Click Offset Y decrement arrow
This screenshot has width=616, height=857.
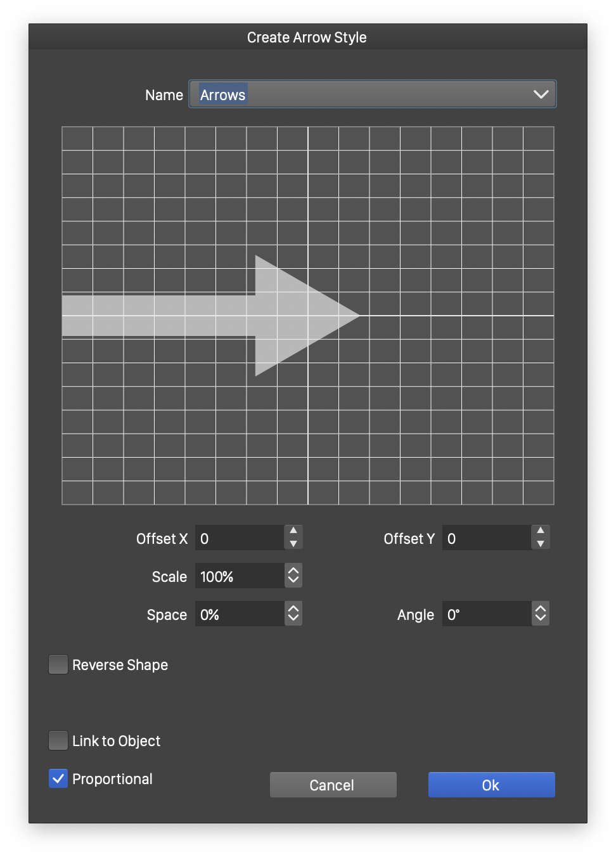coord(541,544)
